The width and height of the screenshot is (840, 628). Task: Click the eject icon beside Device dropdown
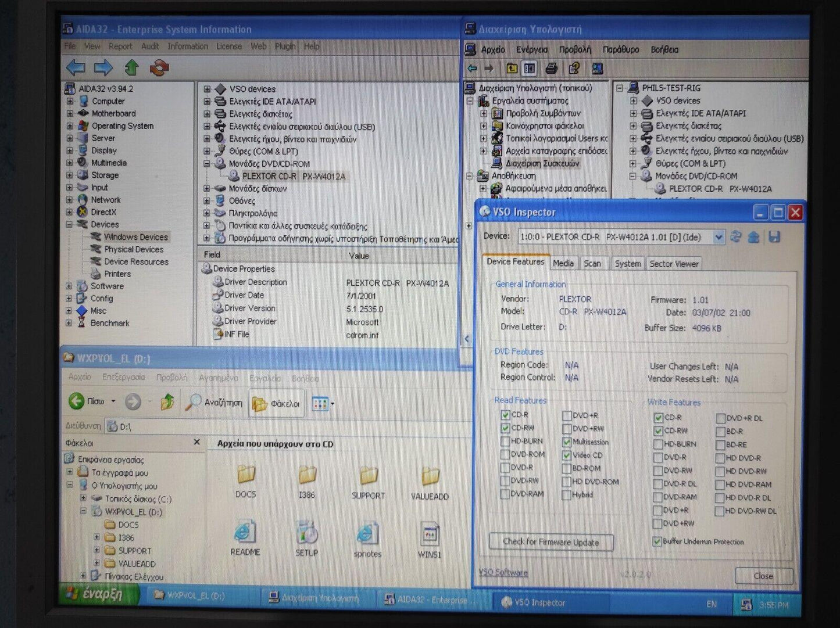pyautogui.click(x=754, y=237)
